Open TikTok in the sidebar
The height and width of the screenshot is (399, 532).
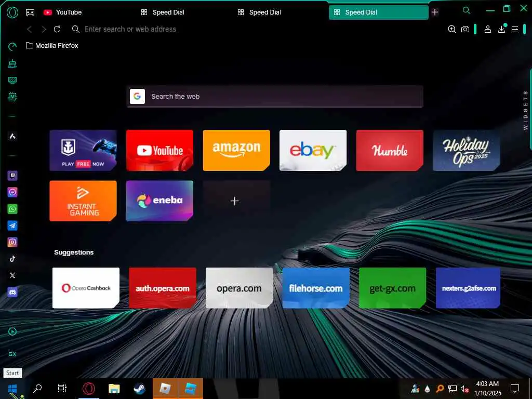tap(12, 259)
